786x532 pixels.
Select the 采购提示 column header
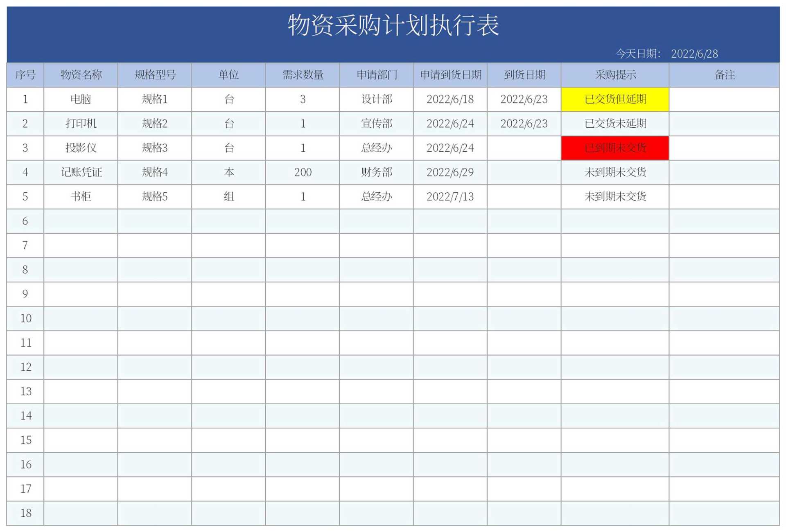[615, 75]
